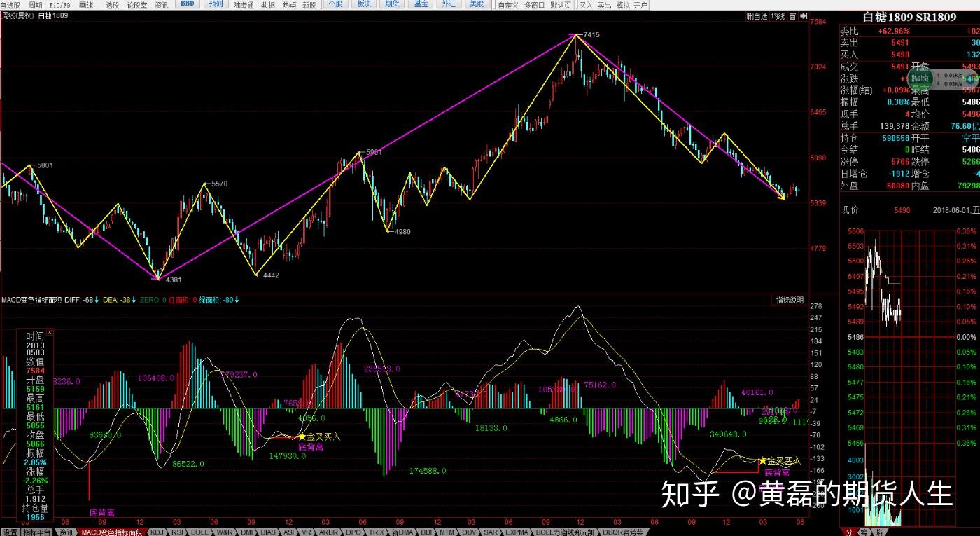Image resolution: width=980 pixels, height=536 pixels.
Task: Click 白糖1809 SR1809 contract title
Action: pos(909,17)
